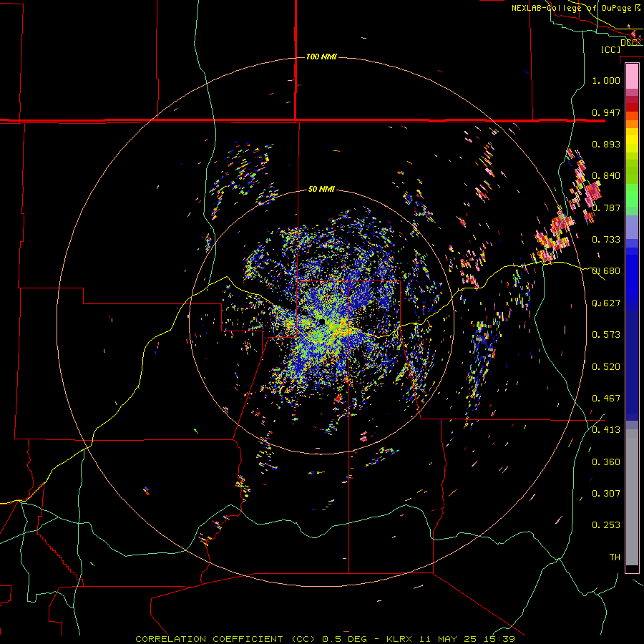Screen dimensions: 644x644
Task: Click the black radar site dot at center
Action: (321, 321)
